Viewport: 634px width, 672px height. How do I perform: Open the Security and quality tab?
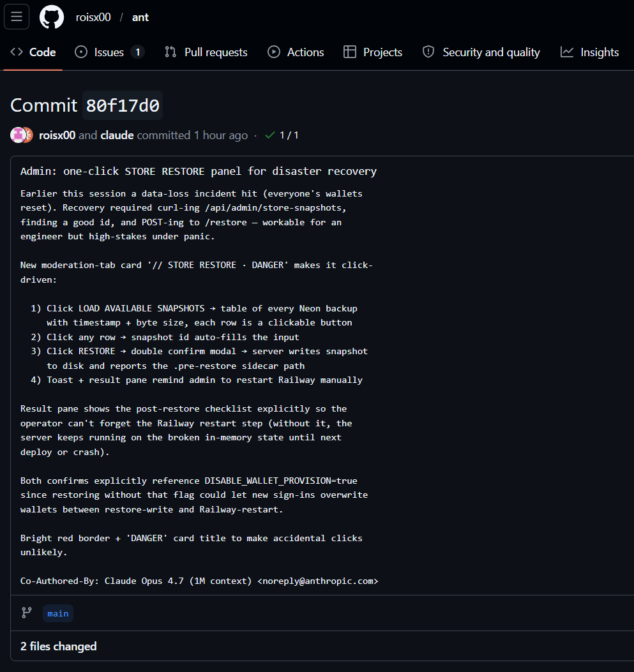[481, 52]
